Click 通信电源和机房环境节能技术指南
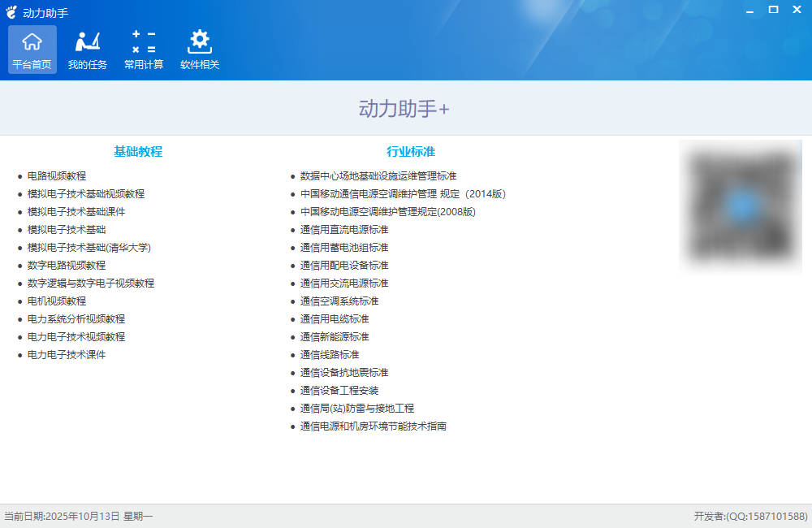 [x=374, y=426]
